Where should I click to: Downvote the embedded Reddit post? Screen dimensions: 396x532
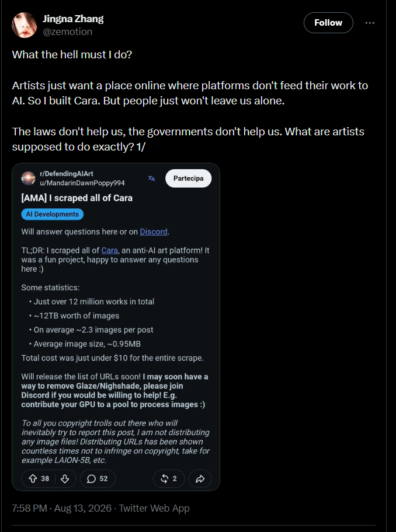[x=64, y=478]
